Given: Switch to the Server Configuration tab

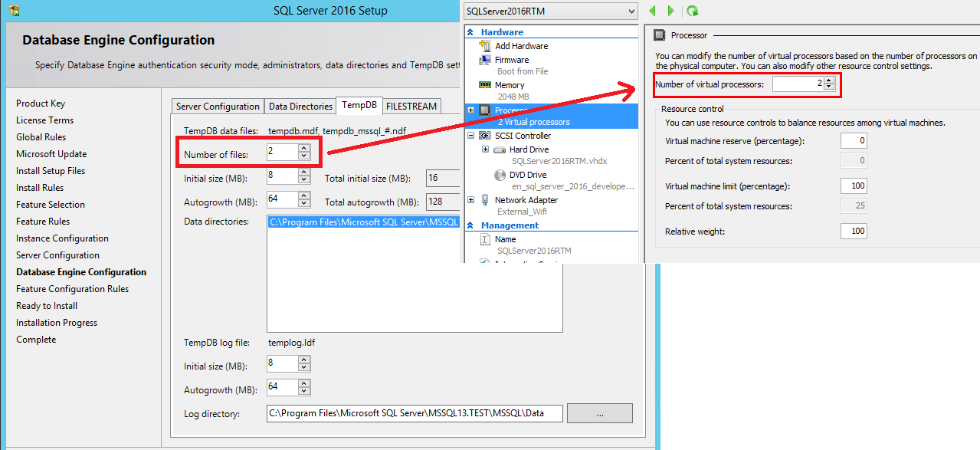Looking at the screenshot, I should pos(218,107).
